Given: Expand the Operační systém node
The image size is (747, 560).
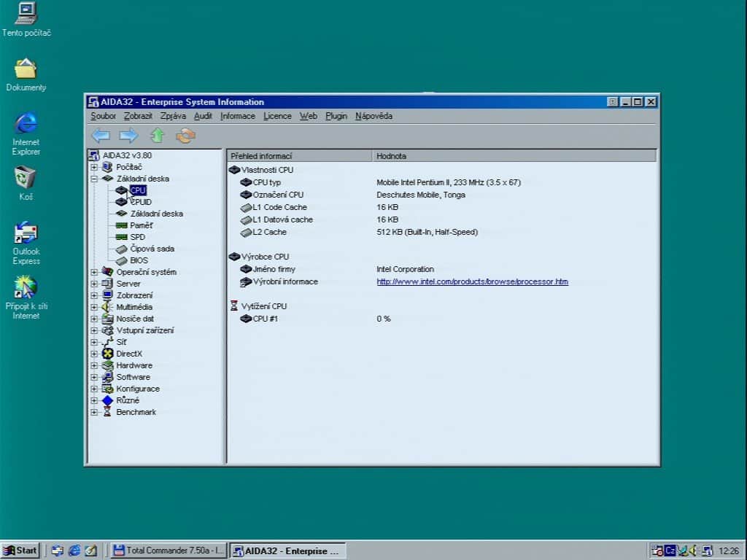Looking at the screenshot, I should click(94, 273).
